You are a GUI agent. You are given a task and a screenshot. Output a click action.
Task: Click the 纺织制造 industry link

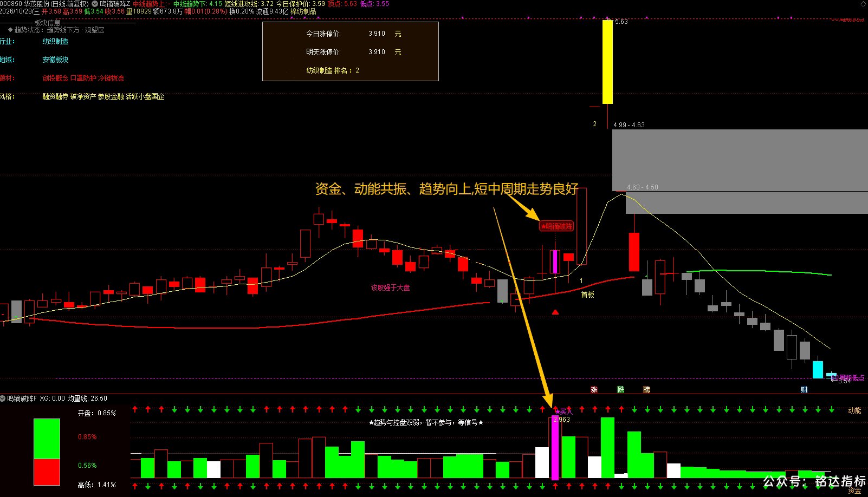[x=55, y=41]
